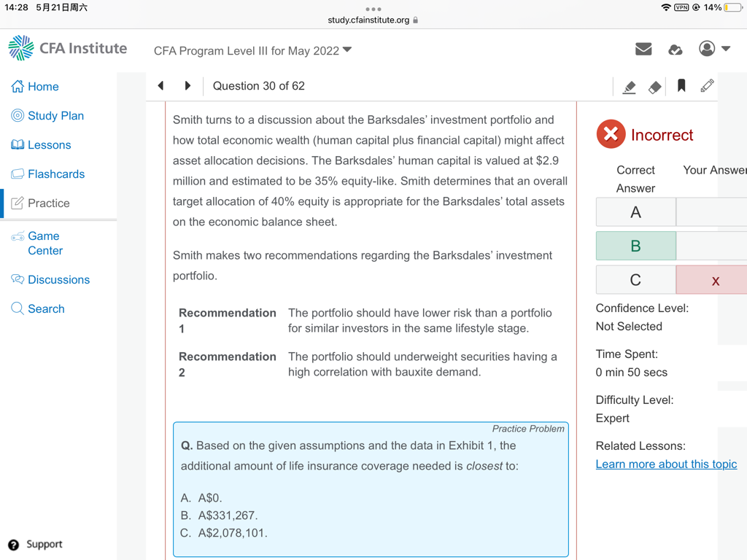The image size is (747, 560).
Task: Click the CFA Institute logo
Action: [x=67, y=48]
